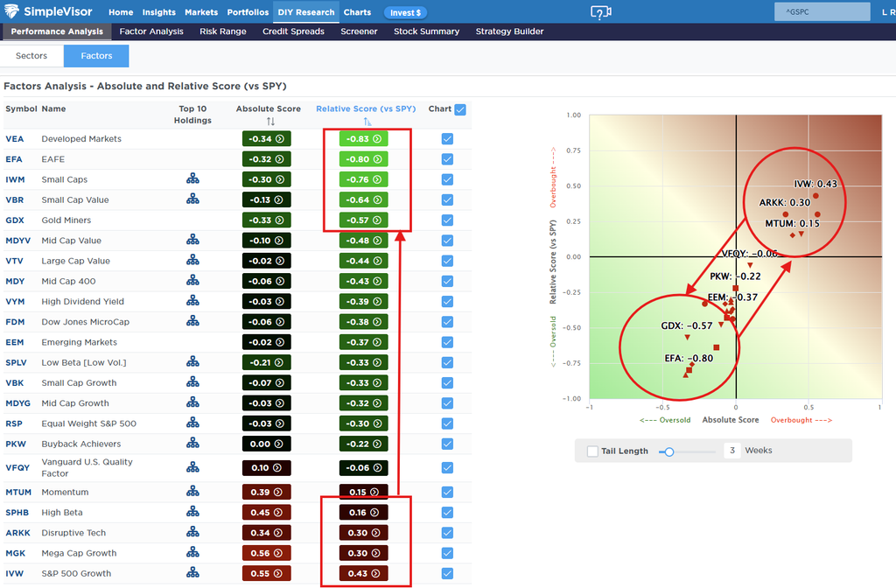View Top 10 Holdings for IWM
The height and width of the screenshot is (588, 896).
tap(192, 178)
